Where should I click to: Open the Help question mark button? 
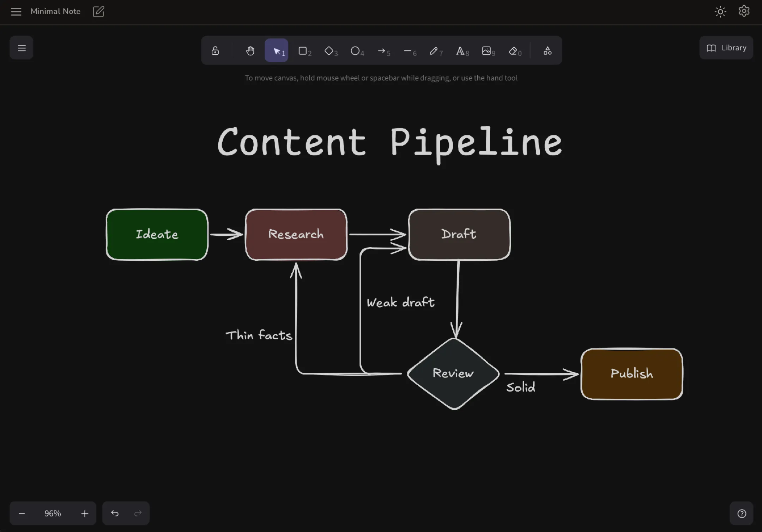coord(742,513)
